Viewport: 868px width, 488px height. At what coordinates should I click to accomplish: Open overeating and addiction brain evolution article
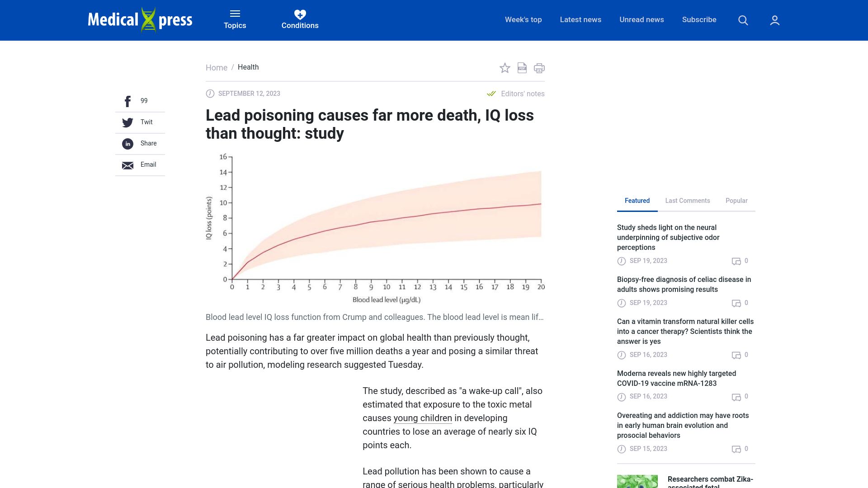pos(683,426)
